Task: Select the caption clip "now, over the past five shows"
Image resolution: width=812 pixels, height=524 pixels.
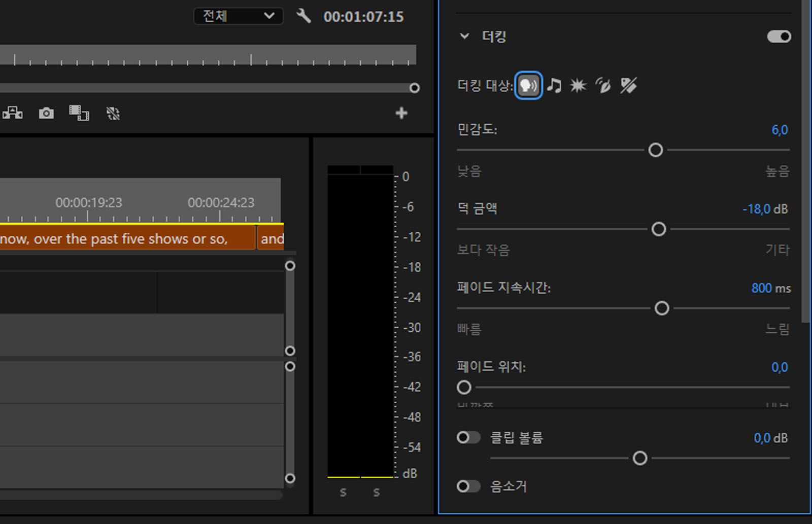Action: pos(127,238)
